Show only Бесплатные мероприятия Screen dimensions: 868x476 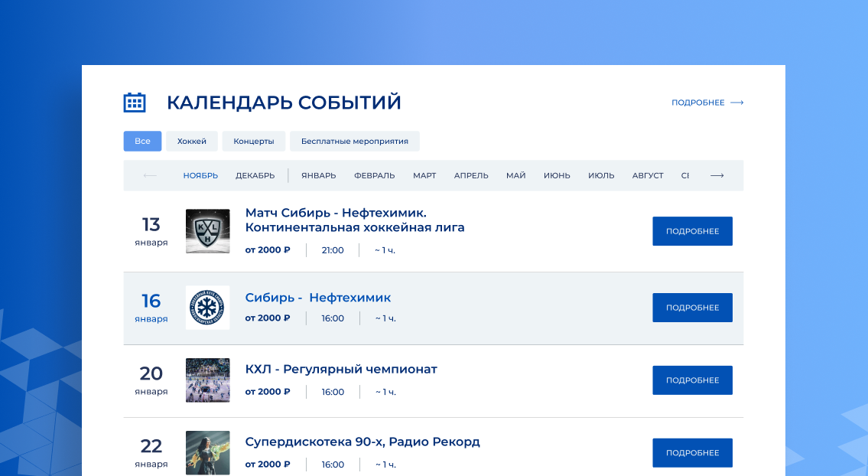tap(354, 141)
